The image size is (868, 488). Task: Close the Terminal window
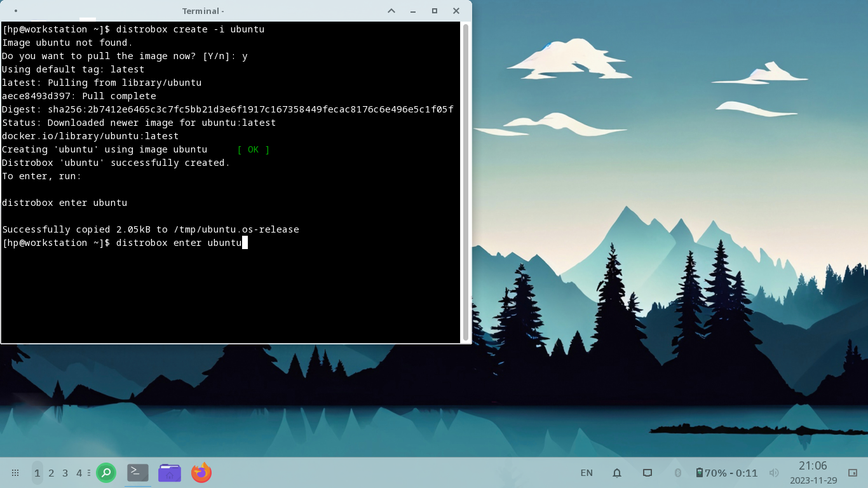(456, 11)
